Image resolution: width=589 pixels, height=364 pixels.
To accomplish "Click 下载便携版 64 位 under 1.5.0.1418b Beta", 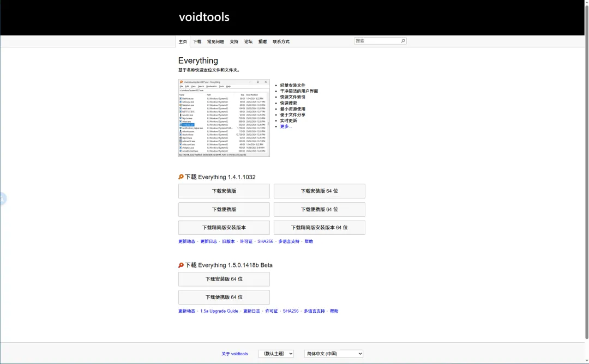I will pyautogui.click(x=224, y=297).
